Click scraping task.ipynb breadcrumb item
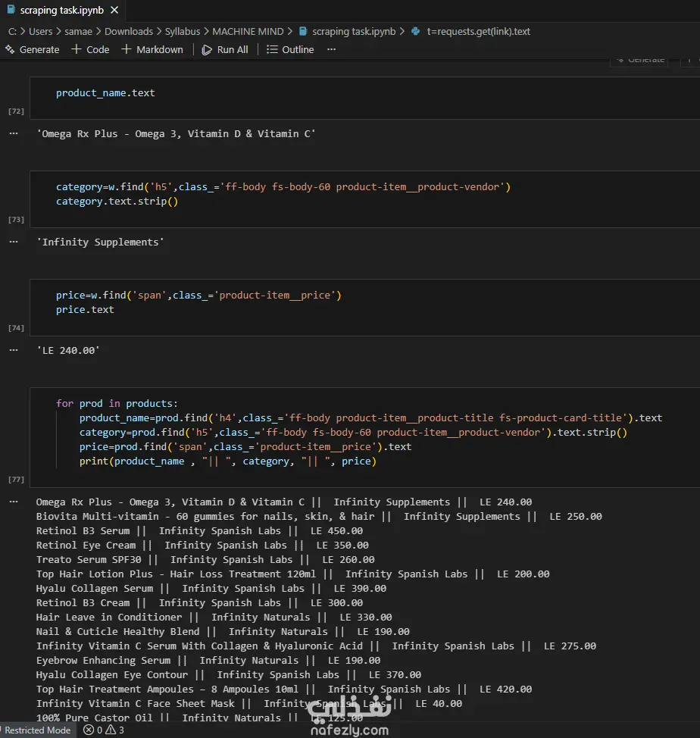This screenshot has width=700, height=738. coord(354,32)
